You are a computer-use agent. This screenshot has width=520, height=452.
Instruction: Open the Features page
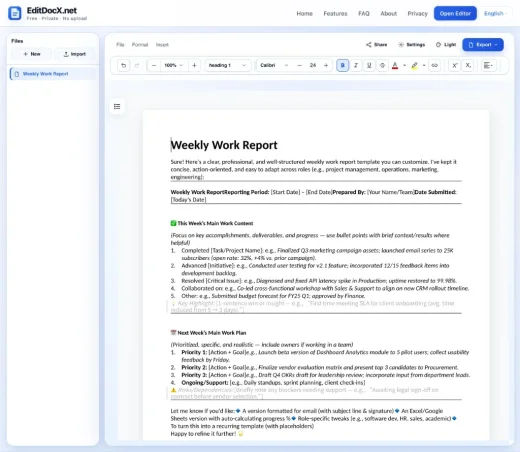pos(335,13)
